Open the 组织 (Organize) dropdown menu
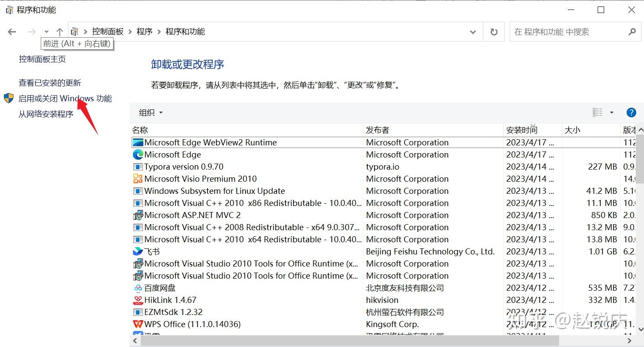The height and width of the screenshot is (347, 644). [x=150, y=112]
